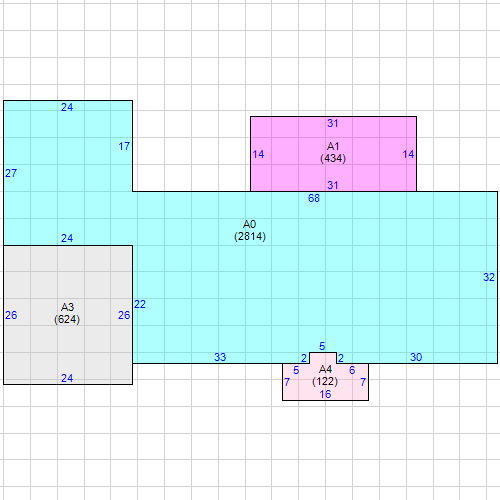Viewport: 500px width, 500px height.
Task: Click the 26 dimension on A3's left edge
Action: (x=11, y=315)
